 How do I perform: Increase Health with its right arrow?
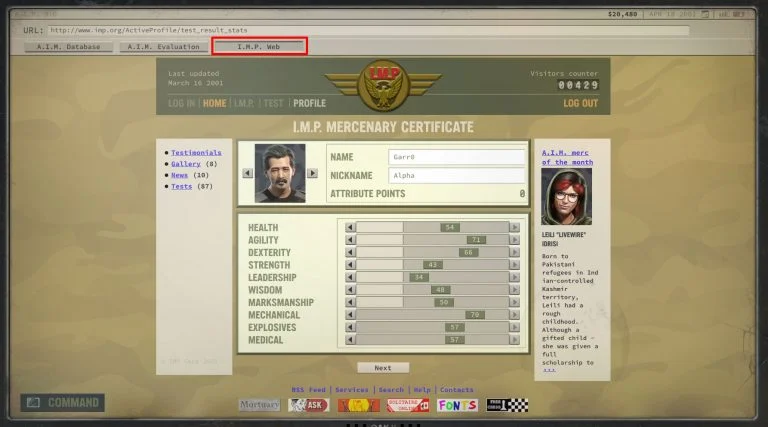[x=514, y=227]
